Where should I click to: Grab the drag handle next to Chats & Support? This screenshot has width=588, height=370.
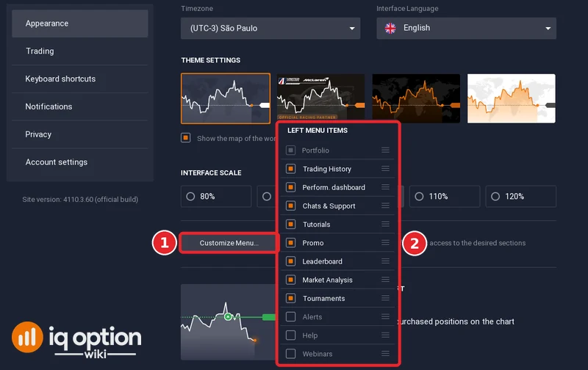[385, 206]
